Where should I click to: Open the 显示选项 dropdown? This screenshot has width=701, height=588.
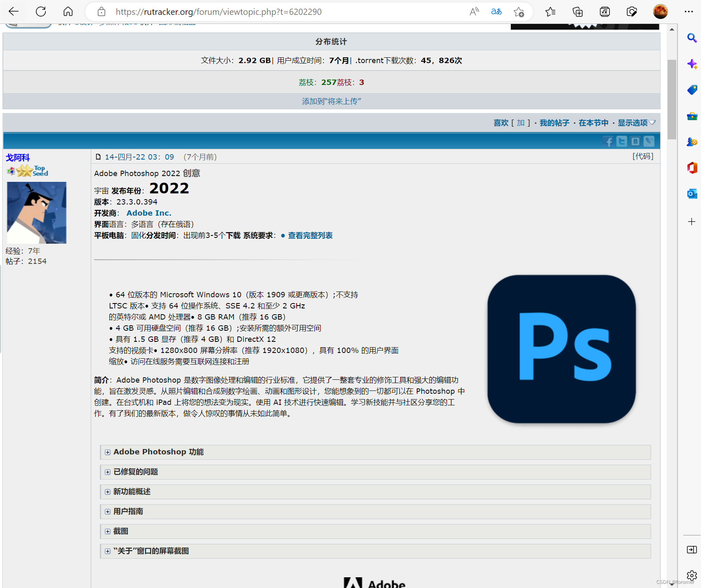pyautogui.click(x=633, y=122)
